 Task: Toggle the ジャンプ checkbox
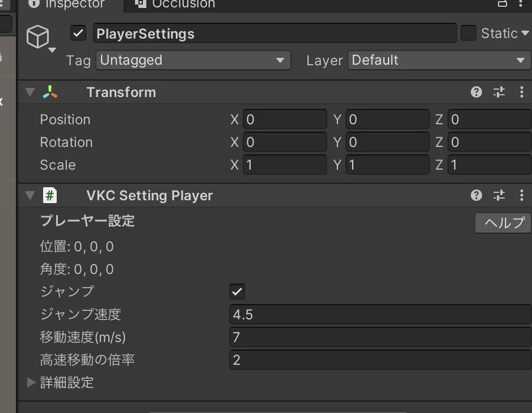point(237,292)
